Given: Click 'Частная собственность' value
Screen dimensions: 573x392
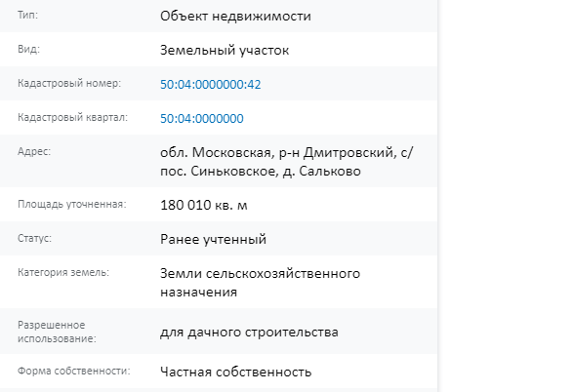Looking at the screenshot, I should click(235, 372).
